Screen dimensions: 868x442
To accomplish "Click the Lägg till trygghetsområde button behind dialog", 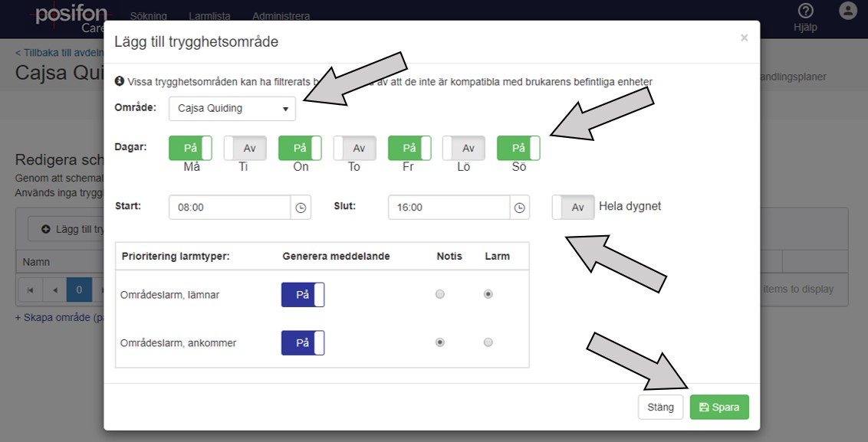I will pos(67,229).
